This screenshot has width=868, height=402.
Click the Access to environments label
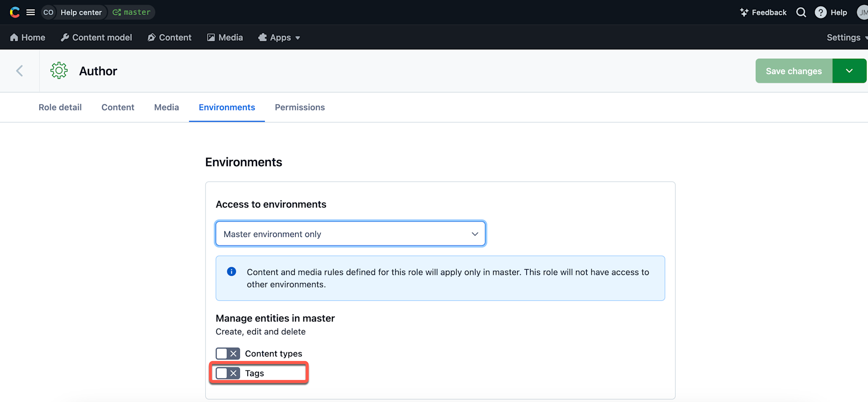[271, 204]
